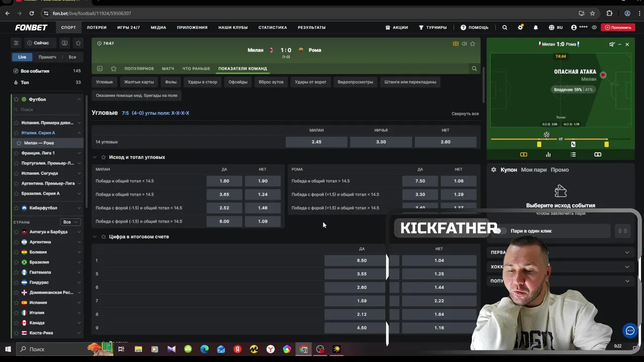Select the lineup card icon in tracker
Image resolution: width=644 pixels, height=362 pixels.
[598, 154]
